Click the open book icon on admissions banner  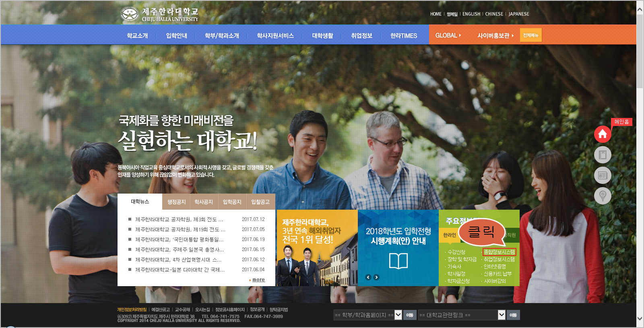398,261
